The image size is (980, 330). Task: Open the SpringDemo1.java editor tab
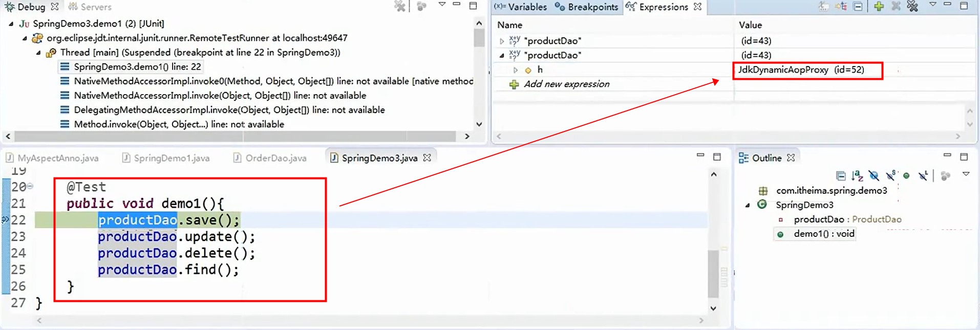pyautogui.click(x=166, y=158)
